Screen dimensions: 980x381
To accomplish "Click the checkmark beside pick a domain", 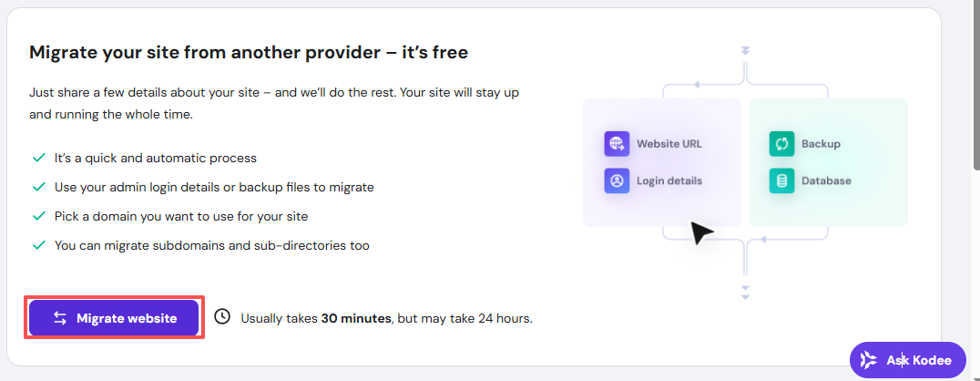I will pos(38,216).
